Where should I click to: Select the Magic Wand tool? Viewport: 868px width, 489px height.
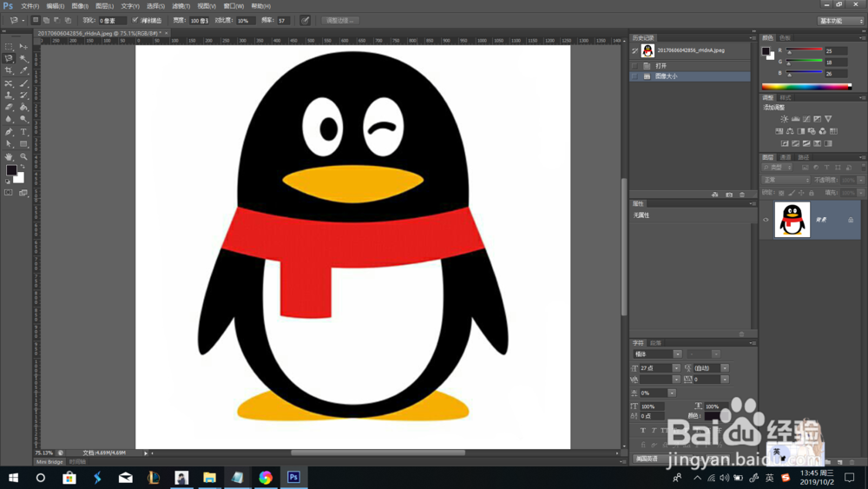point(23,59)
